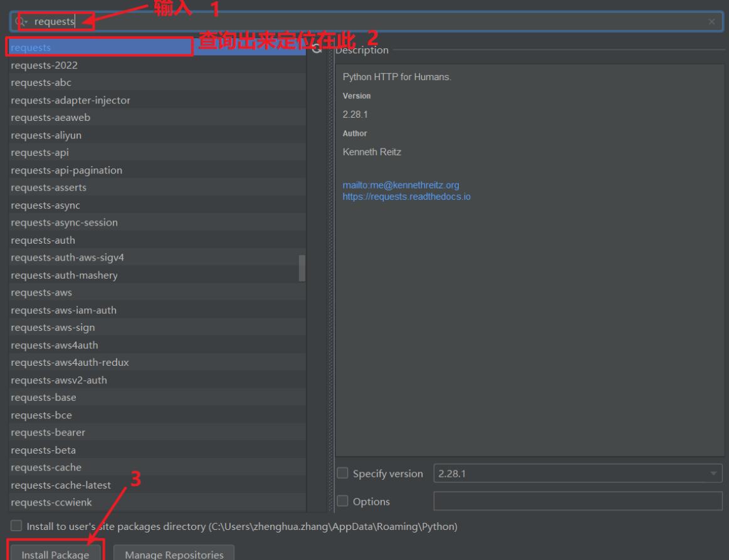729x560 pixels.
Task: Select the requests-api-pagination entry
Action: [x=66, y=170]
